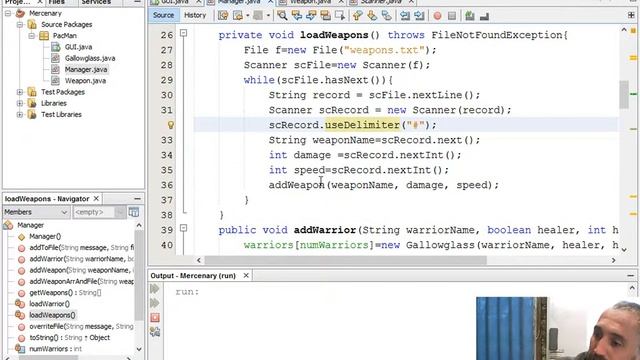Screen dimensions: 640x360
Task: Toggle Rectangular Selection icon
Action: click(x=340, y=16)
